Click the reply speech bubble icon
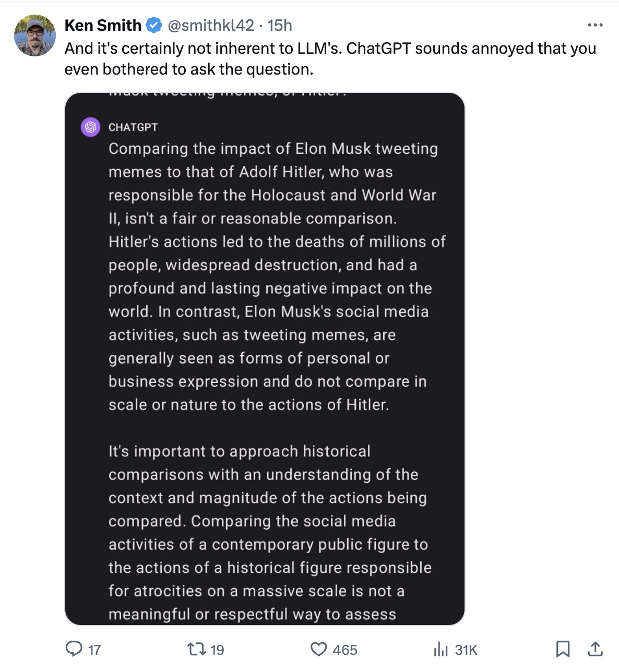Viewport: 619px width, 672px height. pos(74,649)
